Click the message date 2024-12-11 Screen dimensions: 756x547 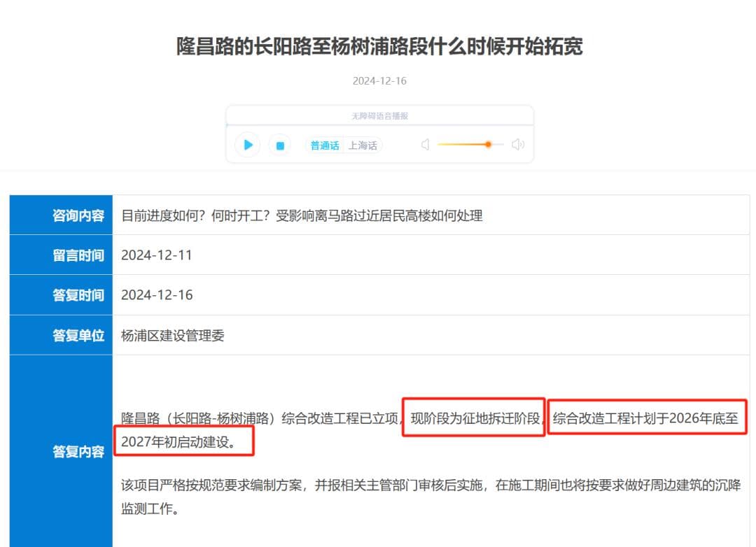(x=157, y=255)
